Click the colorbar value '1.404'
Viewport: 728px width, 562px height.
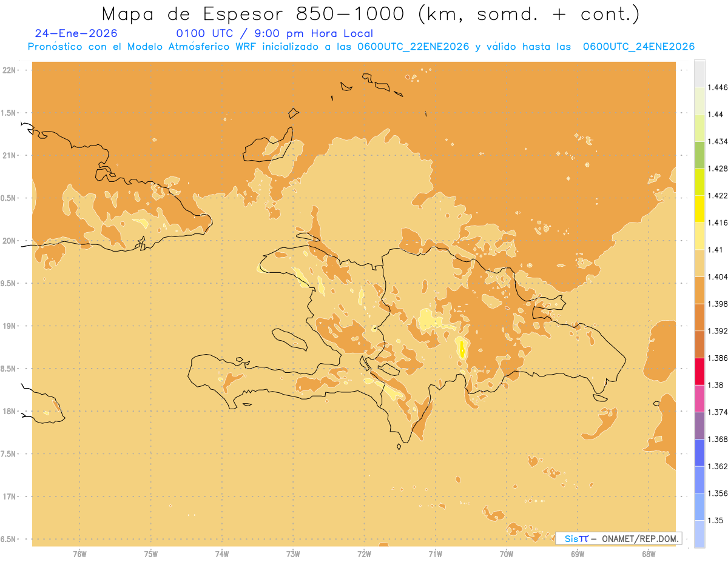point(718,276)
